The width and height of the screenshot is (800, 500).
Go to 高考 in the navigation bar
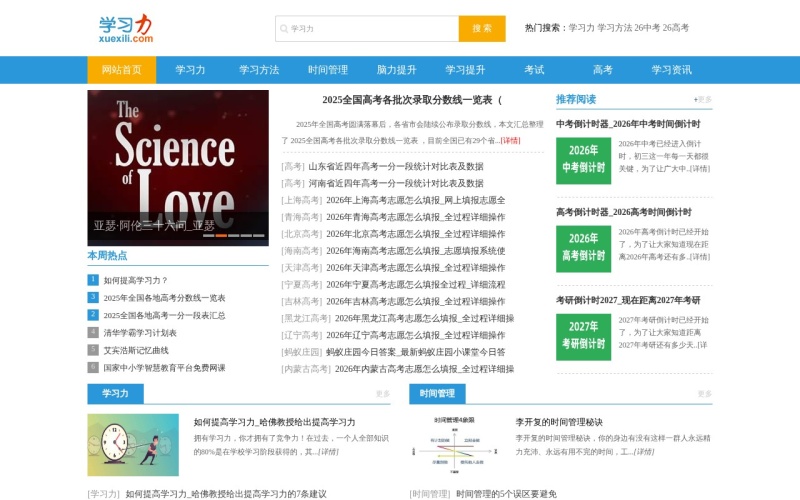pos(602,70)
